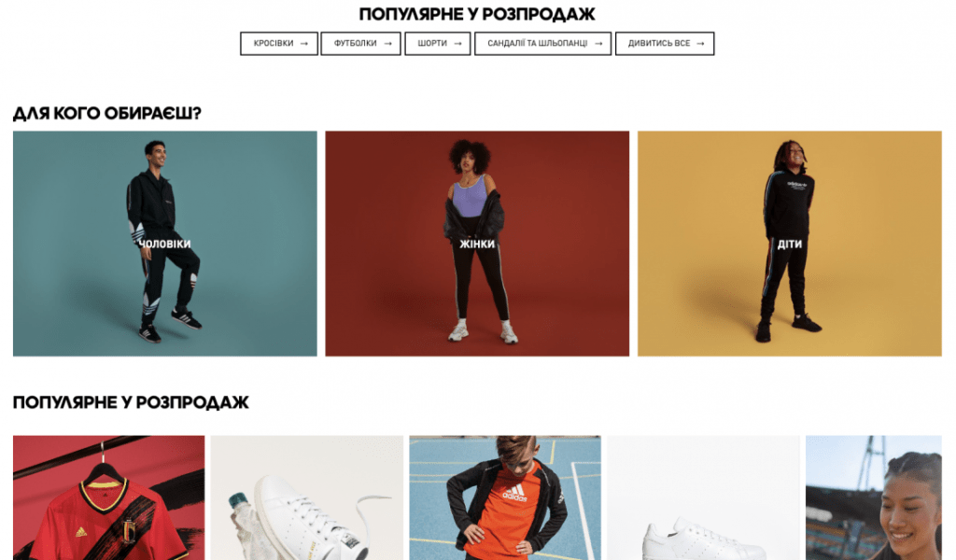Click the Жінки label text
The image size is (956, 560).
(x=477, y=244)
